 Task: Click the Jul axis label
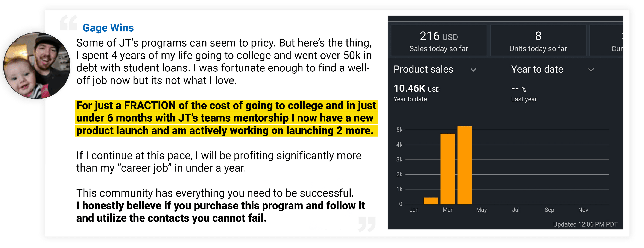pyautogui.click(x=515, y=210)
